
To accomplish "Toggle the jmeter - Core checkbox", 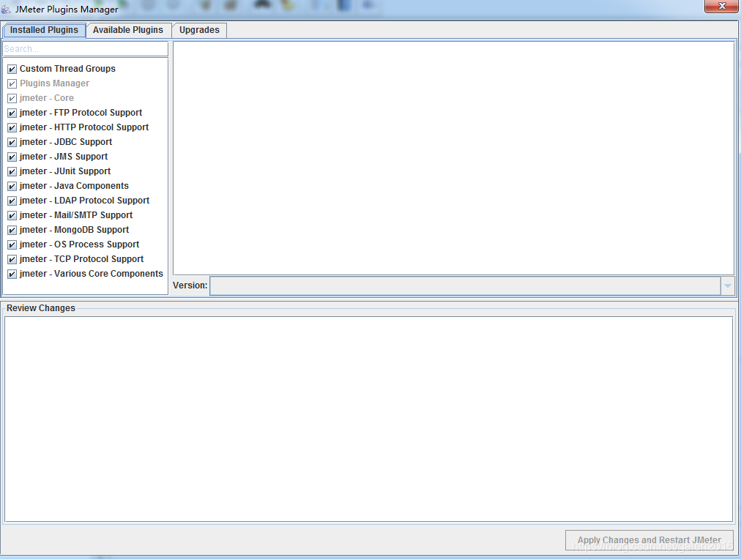I will pos(12,98).
